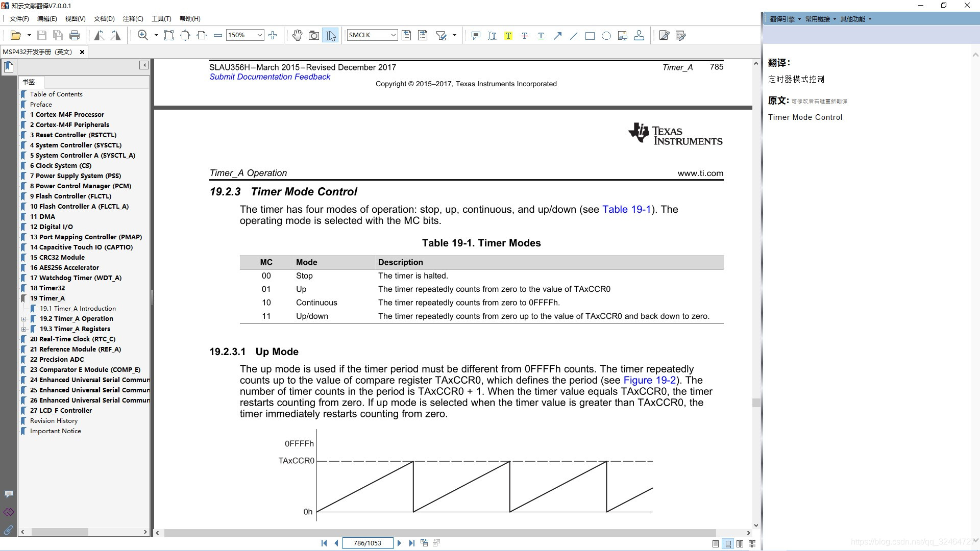Click the page number field 786/1053

[x=367, y=543]
